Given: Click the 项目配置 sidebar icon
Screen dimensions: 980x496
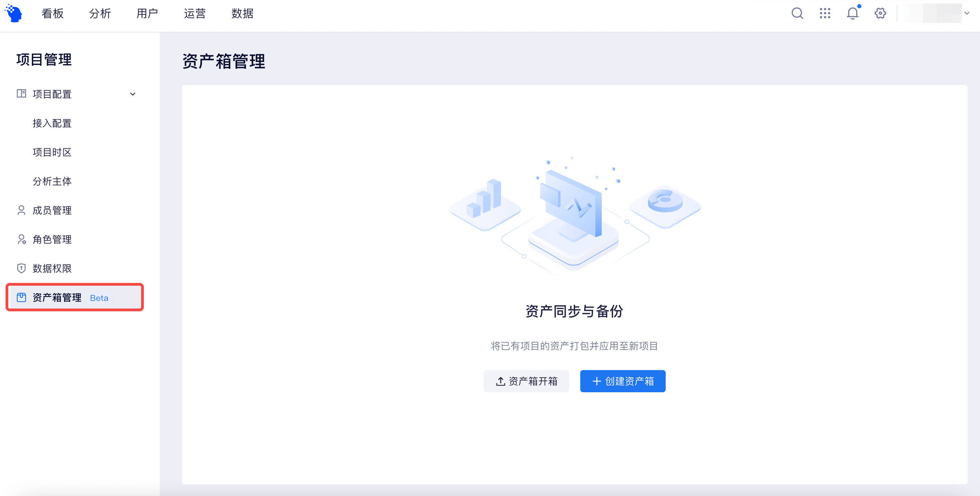Looking at the screenshot, I should pos(21,94).
